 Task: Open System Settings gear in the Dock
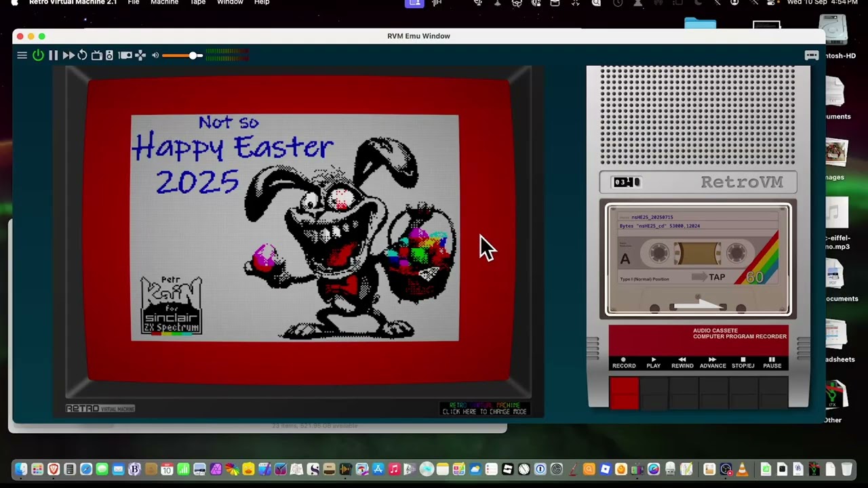557,469
